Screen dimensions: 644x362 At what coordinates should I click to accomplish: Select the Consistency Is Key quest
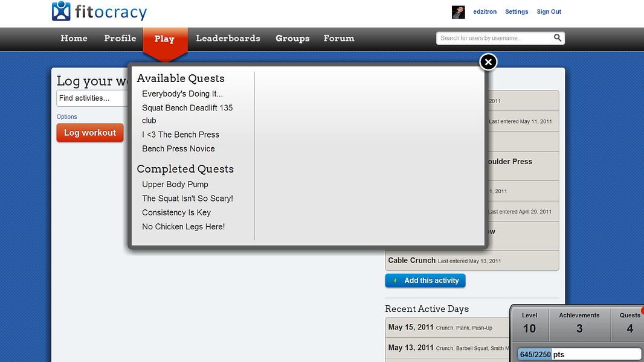tap(176, 213)
